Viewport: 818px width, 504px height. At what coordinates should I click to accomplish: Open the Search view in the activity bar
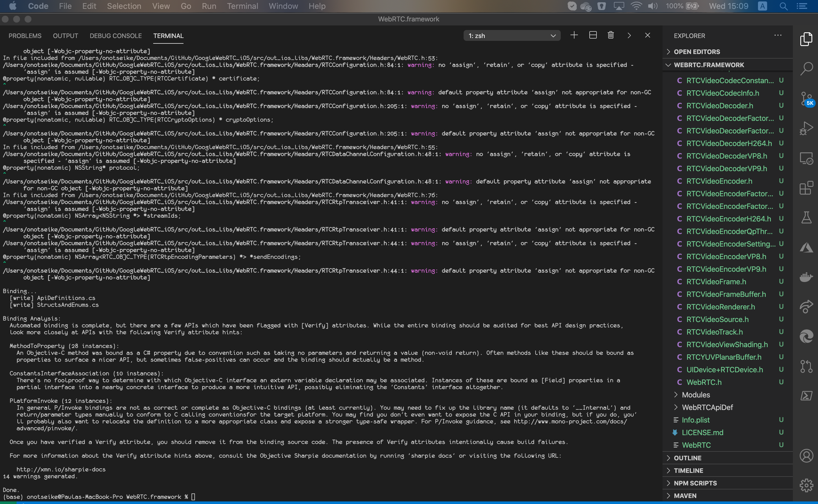click(807, 68)
